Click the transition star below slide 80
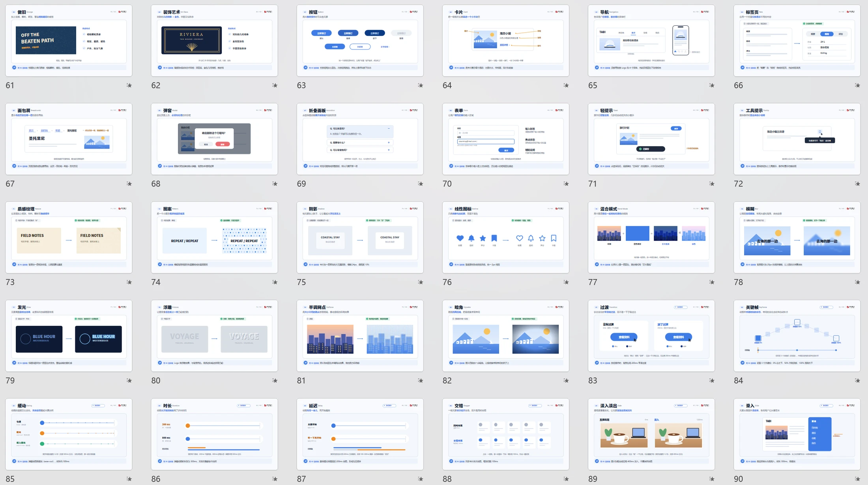Screen dimensions: 868x485 pyautogui.click(x=275, y=380)
